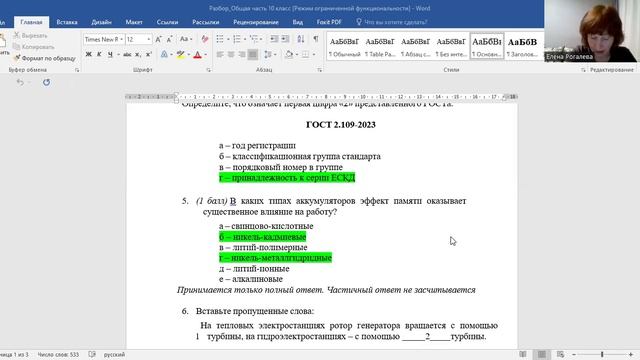Adjust the zoom slider handle
The width and height of the screenshot is (640, 360).
[602, 355]
